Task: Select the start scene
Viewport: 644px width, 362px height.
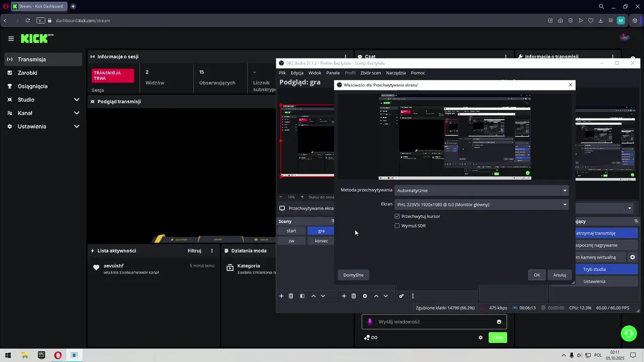Action: 291,231
